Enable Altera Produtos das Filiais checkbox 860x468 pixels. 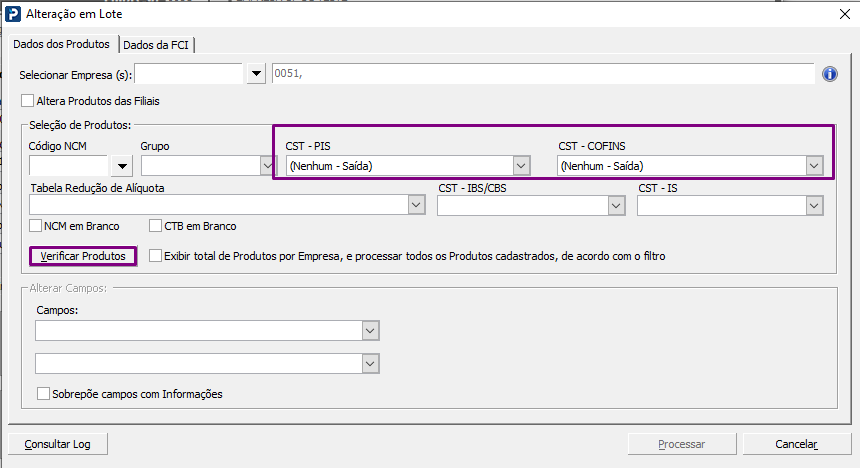[x=28, y=101]
